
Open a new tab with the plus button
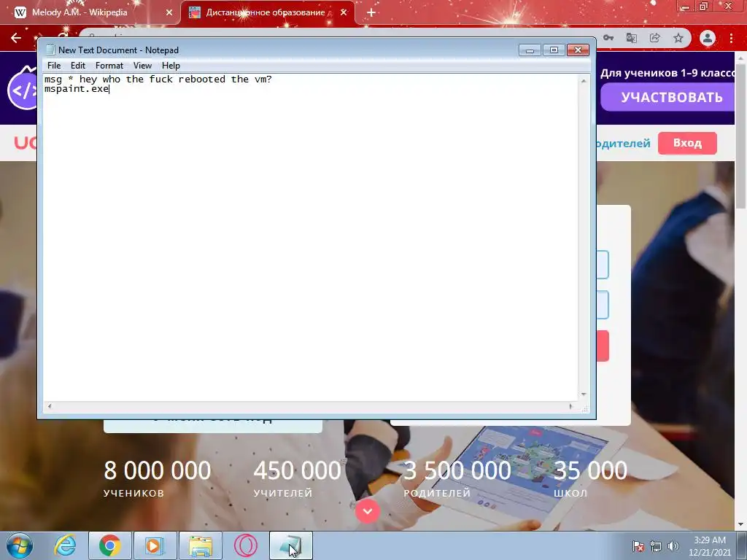click(x=371, y=13)
